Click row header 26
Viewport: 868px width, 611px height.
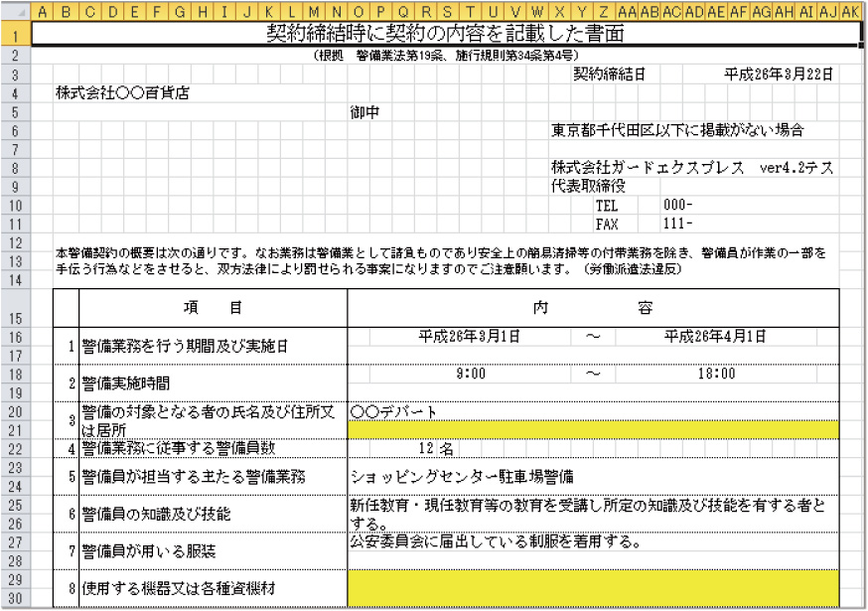pos(16,524)
